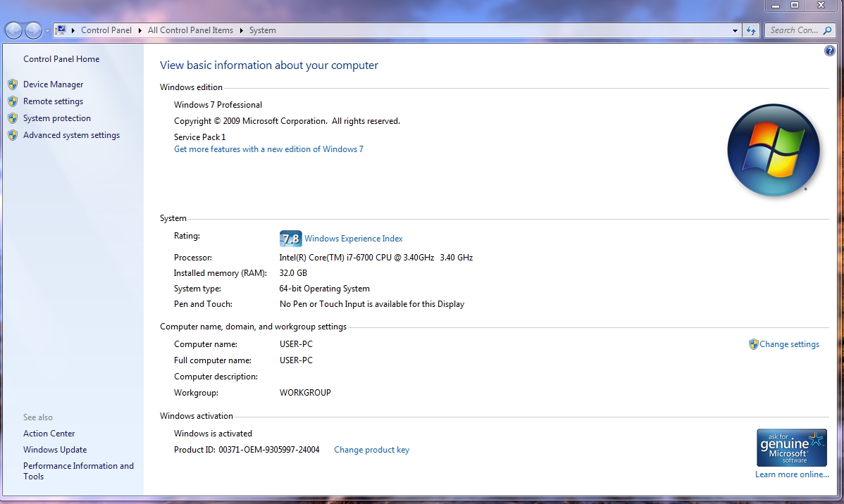Click the Forward navigation arrow
Viewport: 844px width, 504px height.
tap(33, 30)
